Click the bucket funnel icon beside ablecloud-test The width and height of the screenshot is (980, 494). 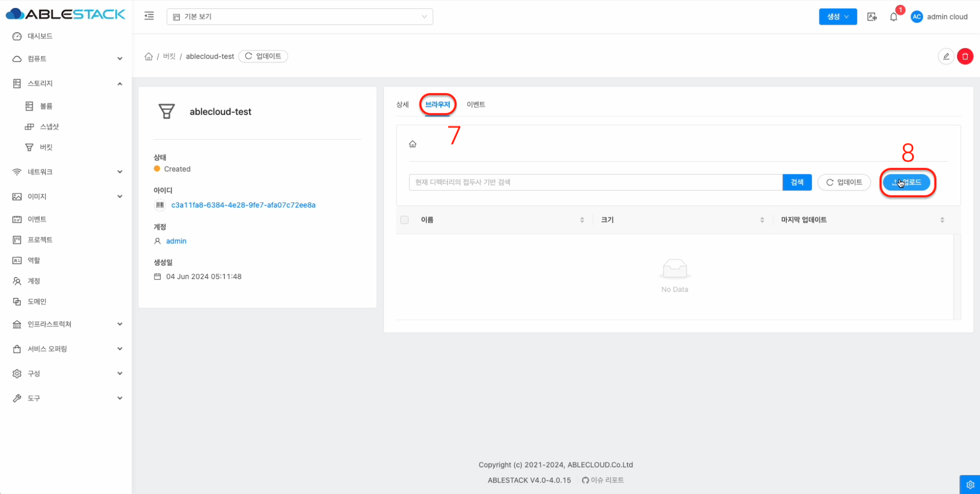[x=166, y=111]
